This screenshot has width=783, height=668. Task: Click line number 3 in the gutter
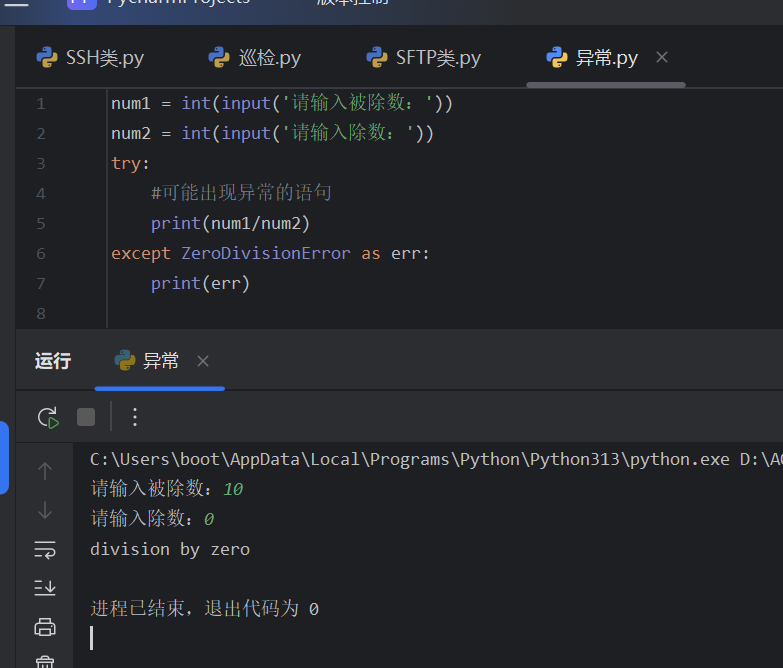coord(41,164)
